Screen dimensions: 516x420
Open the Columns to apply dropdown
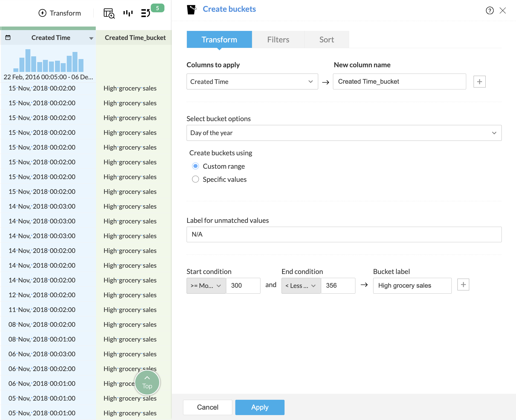252,81
